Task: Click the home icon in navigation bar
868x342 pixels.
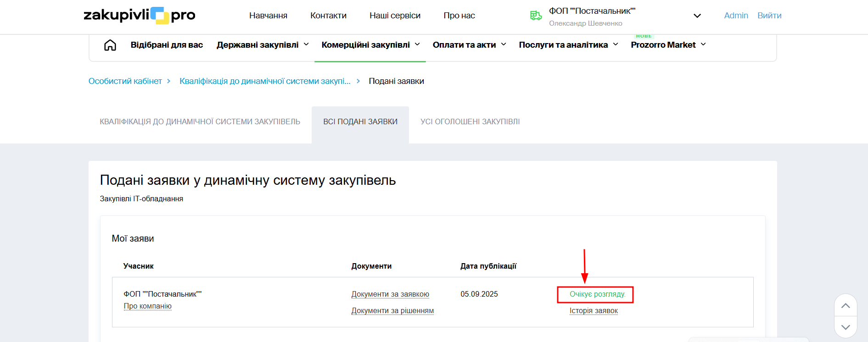Action: tap(110, 45)
